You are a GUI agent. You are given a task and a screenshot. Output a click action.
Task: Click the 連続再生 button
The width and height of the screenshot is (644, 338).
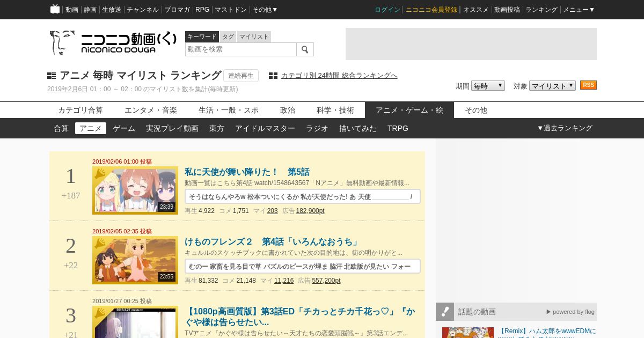(241, 76)
